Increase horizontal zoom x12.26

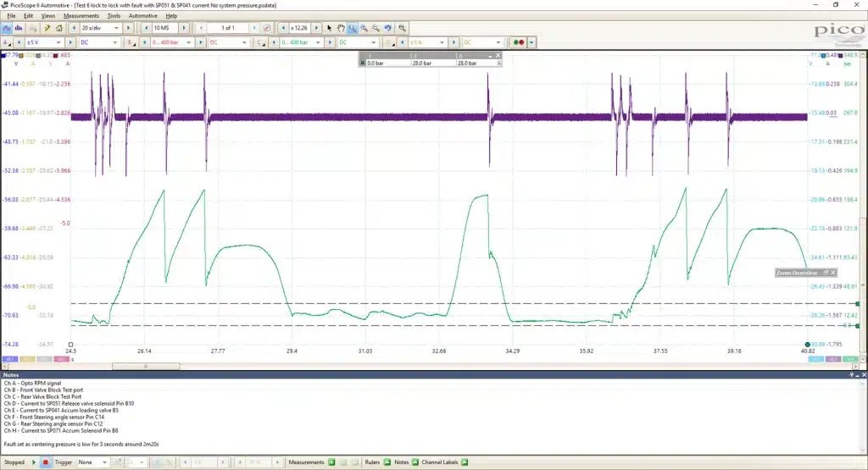click(x=317, y=28)
